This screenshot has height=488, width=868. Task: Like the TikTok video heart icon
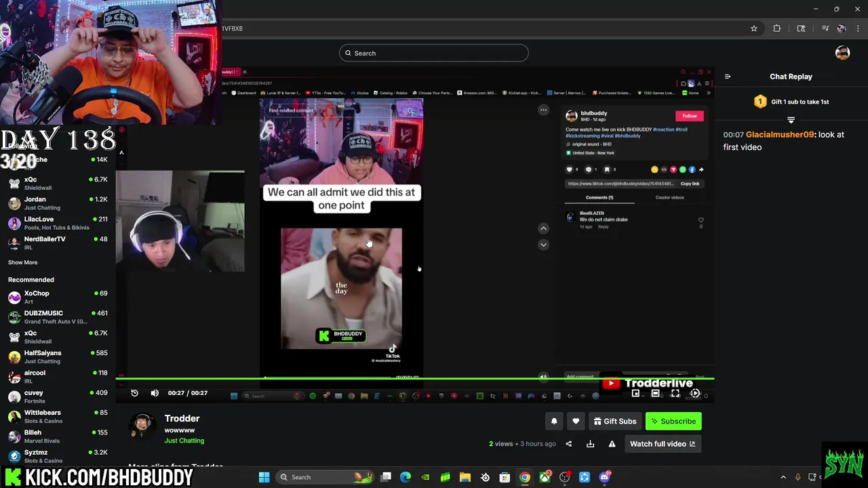tap(570, 169)
